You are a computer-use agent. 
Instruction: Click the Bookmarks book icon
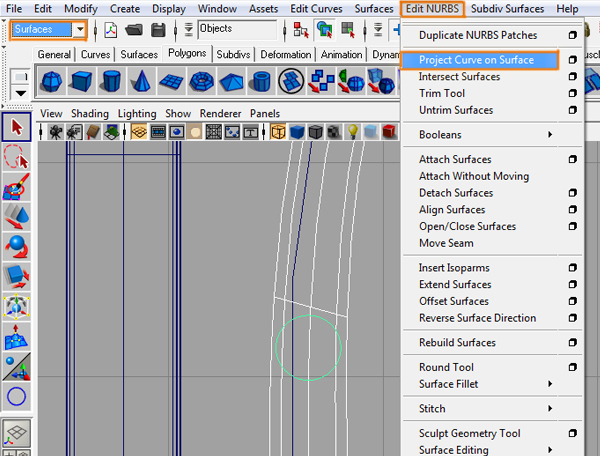click(x=93, y=132)
